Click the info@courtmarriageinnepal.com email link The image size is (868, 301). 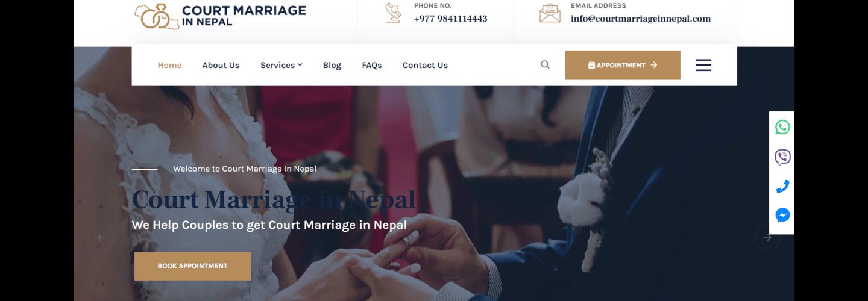click(641, 19)
